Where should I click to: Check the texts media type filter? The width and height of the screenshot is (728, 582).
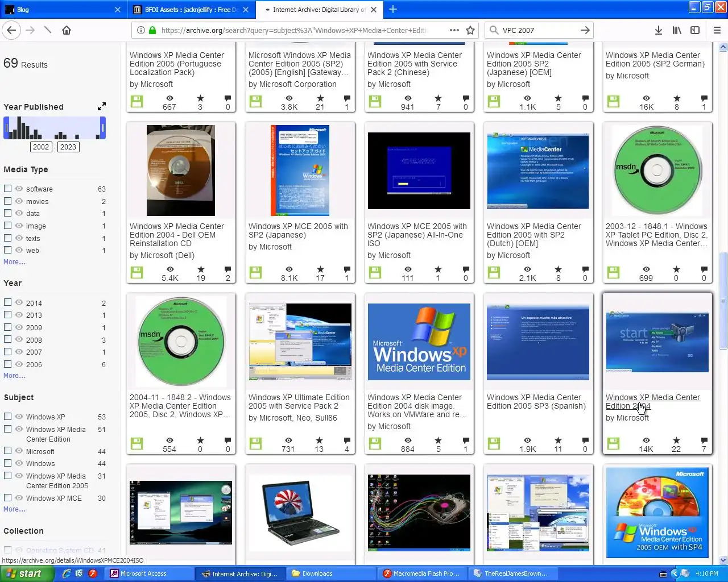tap(8, 238)
